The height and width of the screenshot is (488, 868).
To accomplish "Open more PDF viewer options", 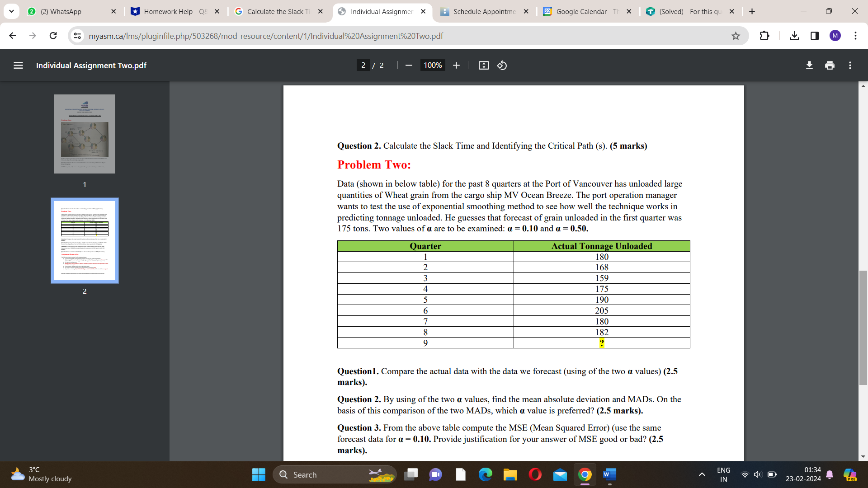I will click(x=850, y=65).
